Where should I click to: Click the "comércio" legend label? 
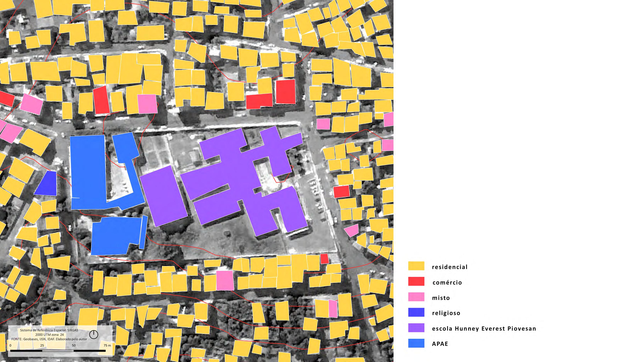click(447, 282)
